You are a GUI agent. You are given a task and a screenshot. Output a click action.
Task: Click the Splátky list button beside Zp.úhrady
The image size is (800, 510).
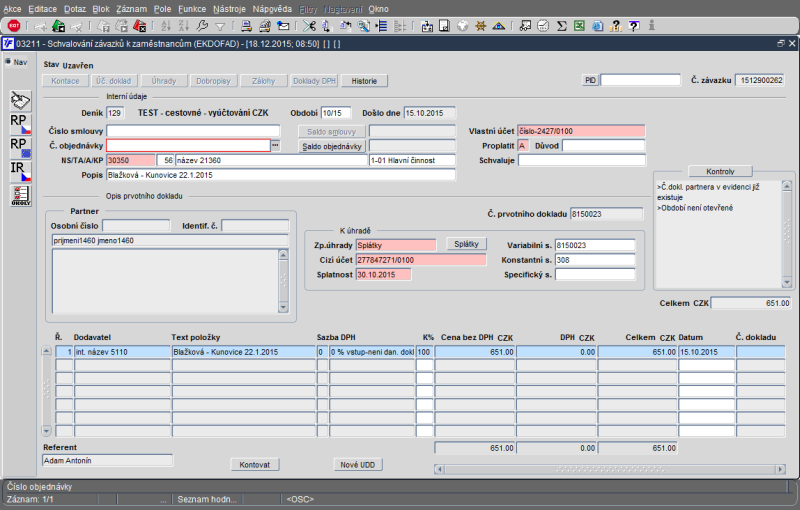[x=466, y=244]
